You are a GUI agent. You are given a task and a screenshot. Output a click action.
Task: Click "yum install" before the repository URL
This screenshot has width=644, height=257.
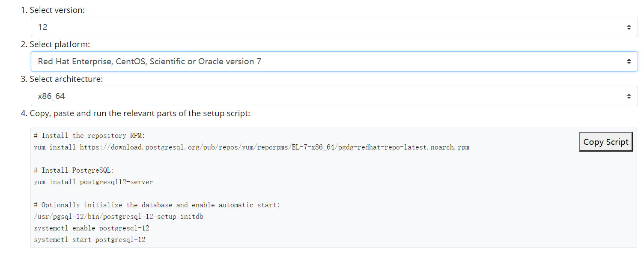click(x=55, y=147)
